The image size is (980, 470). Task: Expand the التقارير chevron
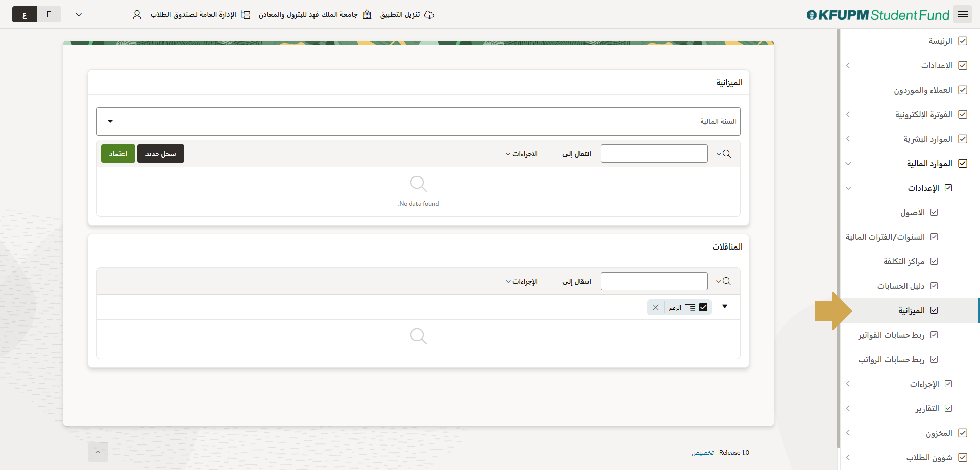click(x=848, y=408)
